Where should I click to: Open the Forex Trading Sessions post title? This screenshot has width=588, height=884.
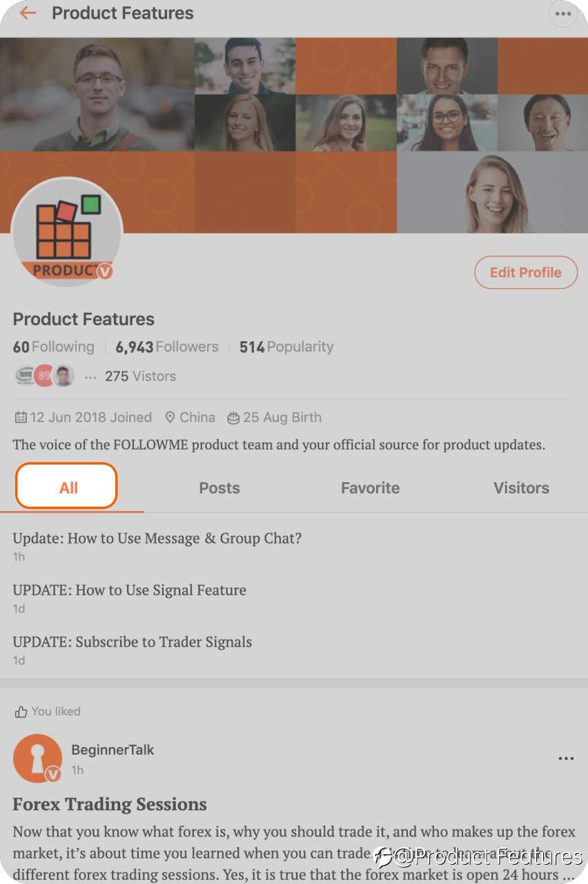[110, 804]
